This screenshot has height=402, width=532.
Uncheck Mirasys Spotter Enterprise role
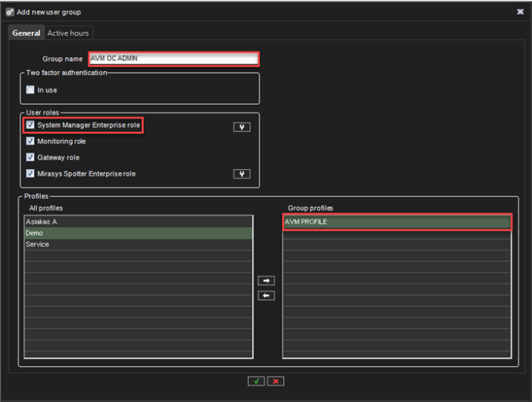click(30, 174)
